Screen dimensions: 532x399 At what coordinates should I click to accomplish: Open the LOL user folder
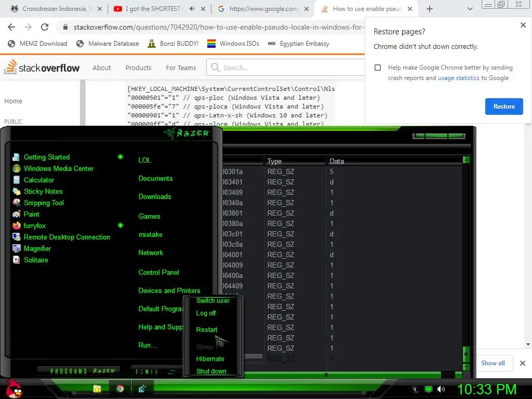[x=144, y=160]
